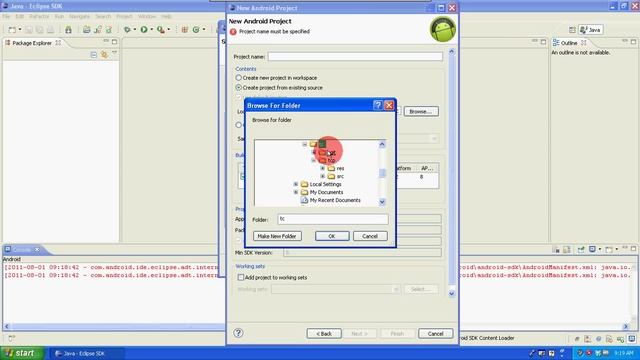Click Make New Folder button

(277, 236)
